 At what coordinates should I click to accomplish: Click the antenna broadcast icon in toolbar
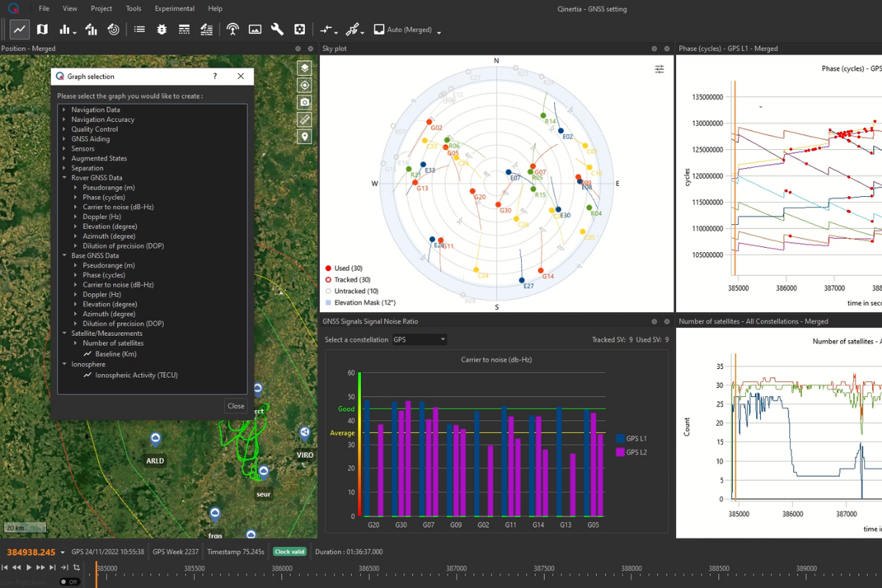[232, 29]
